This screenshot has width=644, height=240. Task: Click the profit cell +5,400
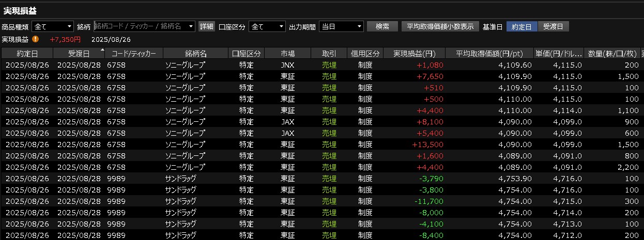point(431,133)
